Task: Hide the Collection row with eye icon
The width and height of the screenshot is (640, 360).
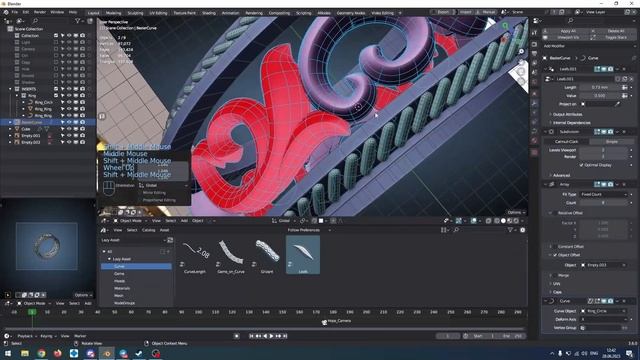Action: click(69, 36)
